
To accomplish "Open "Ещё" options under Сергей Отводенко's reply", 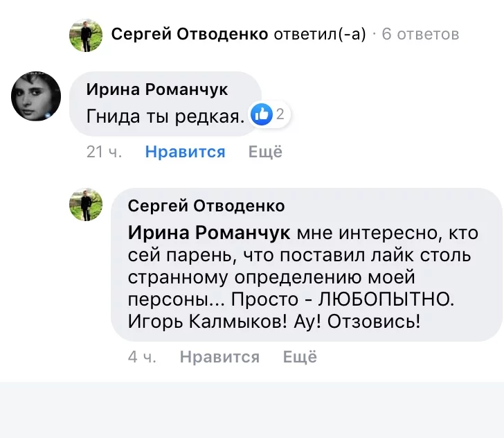I will pos(300,357).
